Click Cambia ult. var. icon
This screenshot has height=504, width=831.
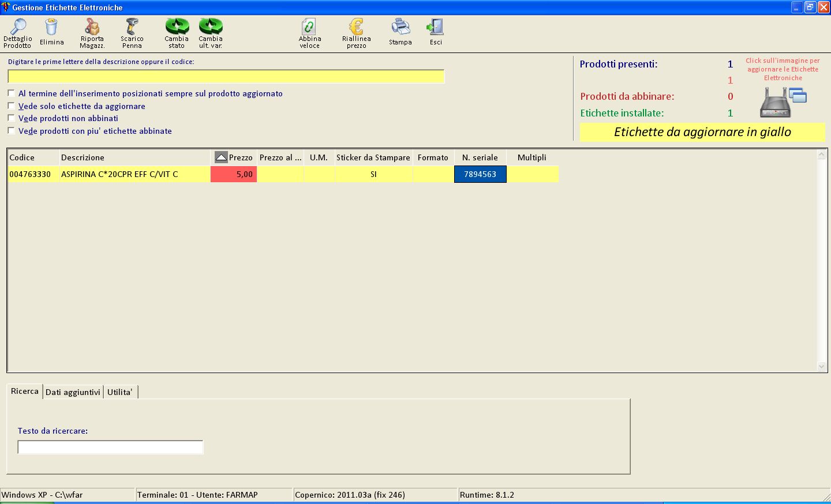pos(211,27)
